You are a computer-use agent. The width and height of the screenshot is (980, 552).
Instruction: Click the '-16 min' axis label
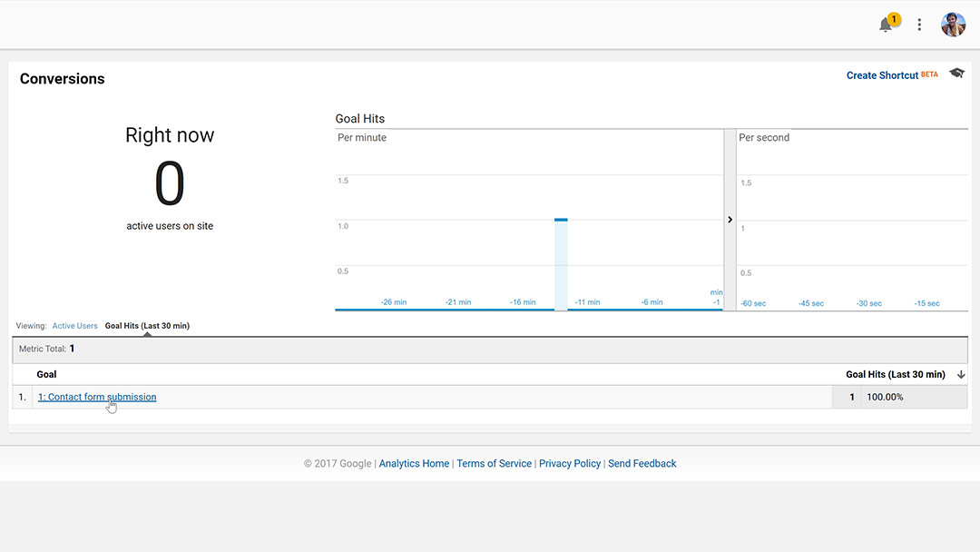[x=523, y=302]
